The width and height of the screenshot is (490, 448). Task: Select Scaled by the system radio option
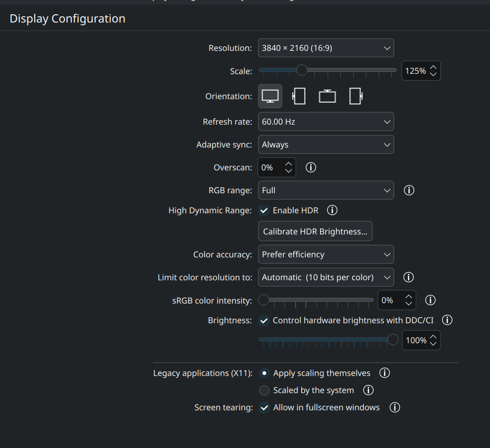264,390
